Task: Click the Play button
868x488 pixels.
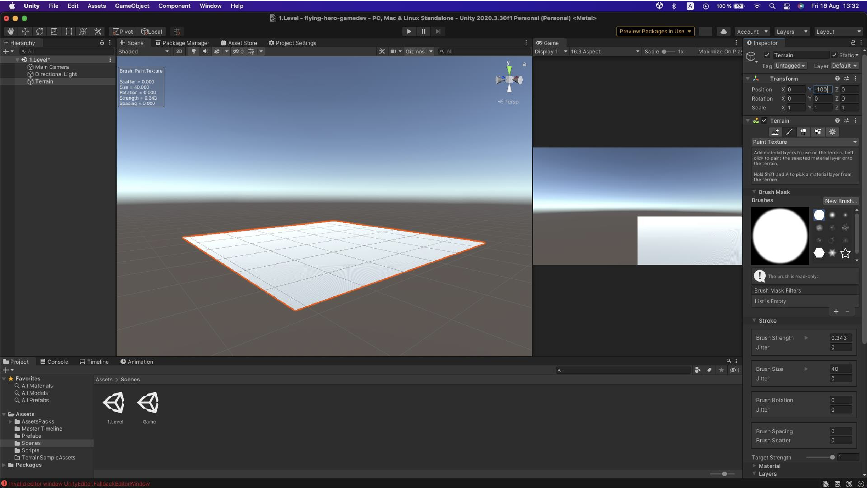Action: click(x=409, y=32)
